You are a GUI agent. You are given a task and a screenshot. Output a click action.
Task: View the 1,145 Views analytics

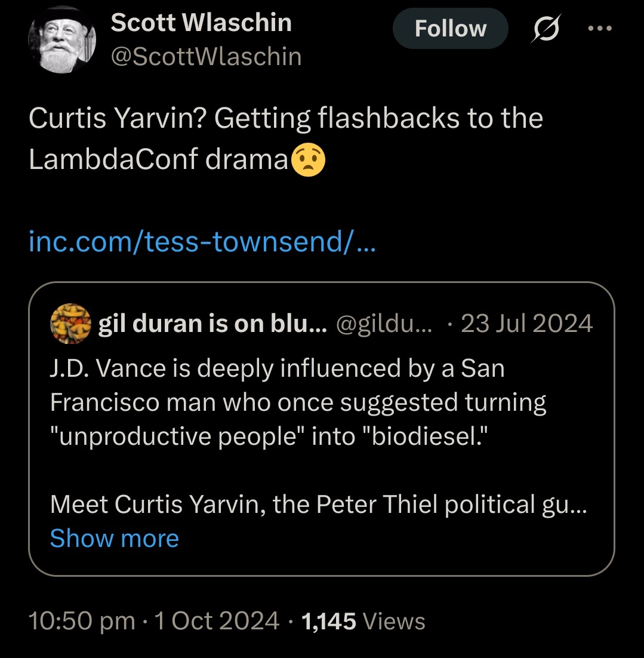pyautogui.click(x=363, y=621)
